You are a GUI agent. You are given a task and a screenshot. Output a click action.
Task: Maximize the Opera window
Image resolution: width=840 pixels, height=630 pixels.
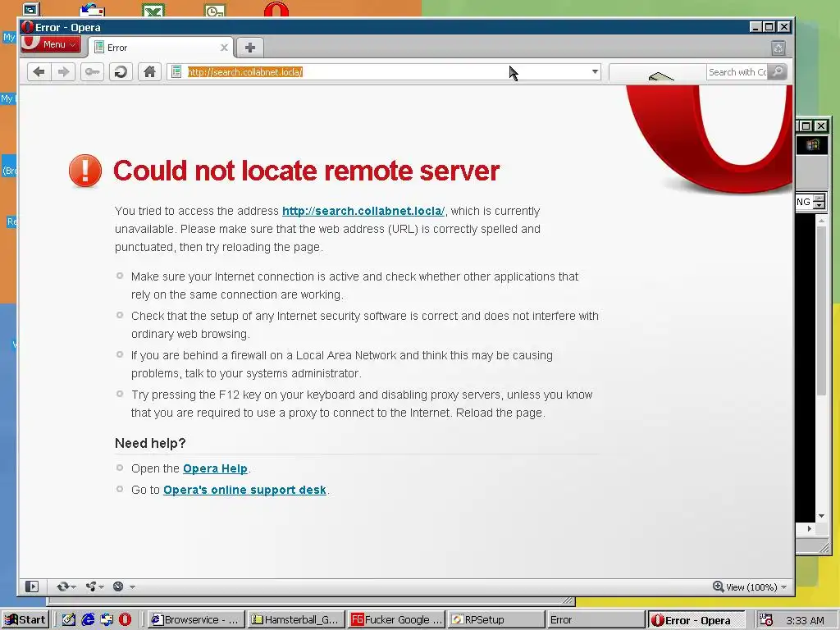[x=769, y=27]
